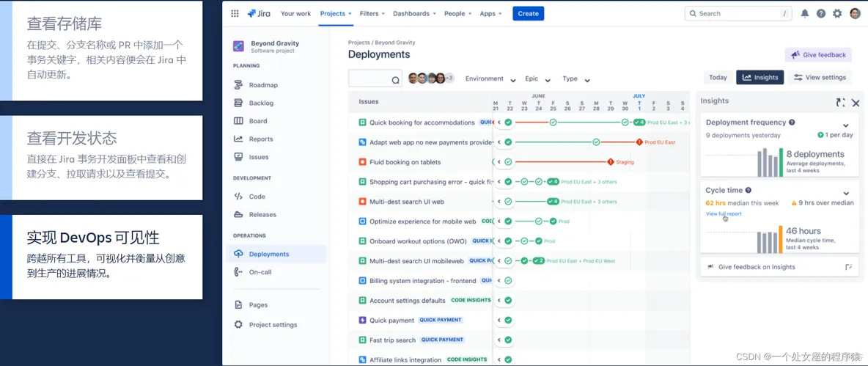The height and width of the screenshot is (366, 868).
Task: Open the Apps dropdown menu
Action: coord(491,14)
